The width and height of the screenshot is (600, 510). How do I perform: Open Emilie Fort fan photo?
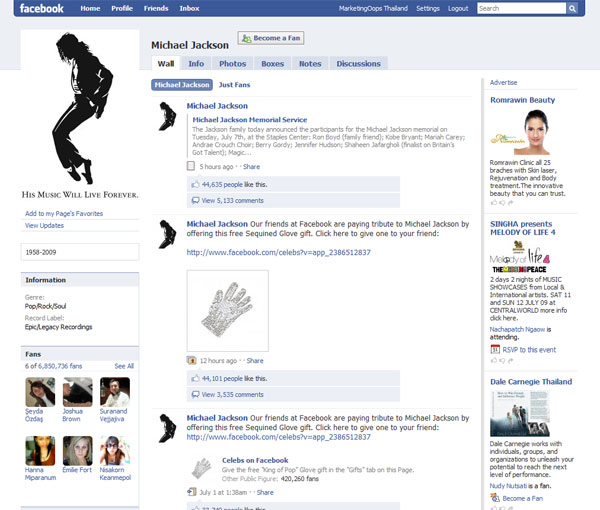[78, 450]
